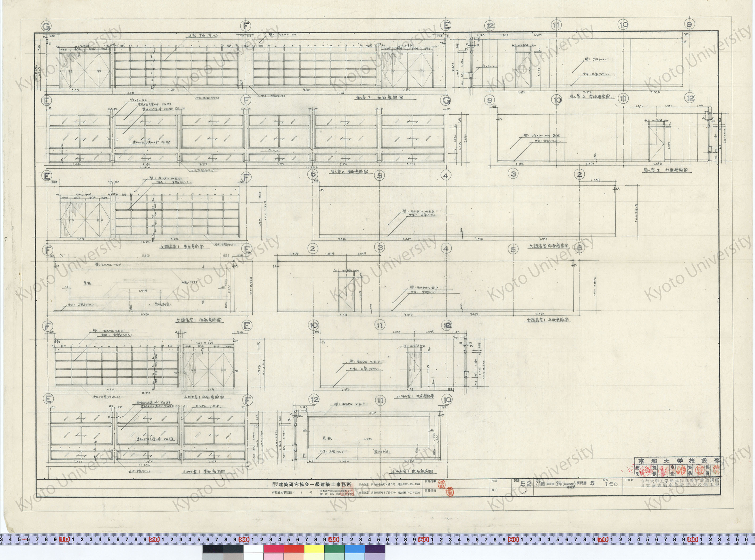Click the yellow swatch on color chart

(314, 549)
